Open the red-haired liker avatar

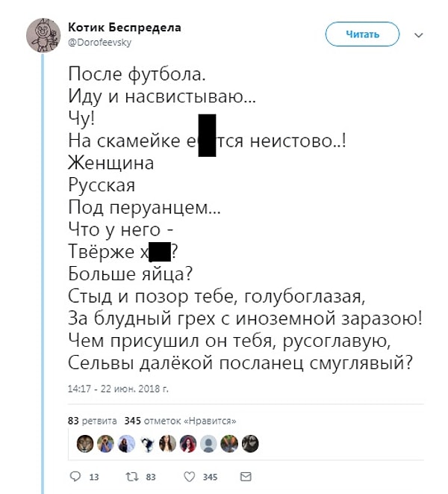click(x=188, y=443)
